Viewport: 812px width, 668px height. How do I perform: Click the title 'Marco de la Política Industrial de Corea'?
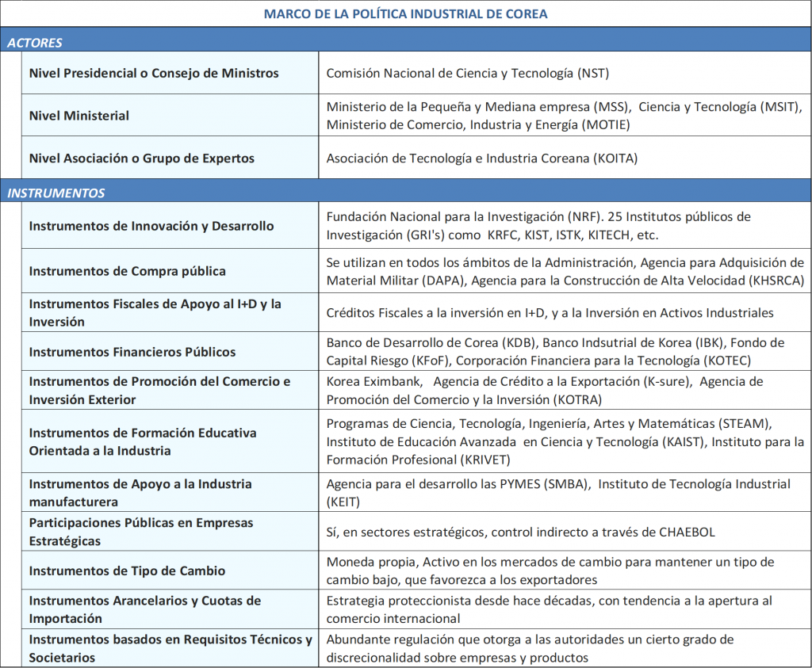click(x=405, y=14)
